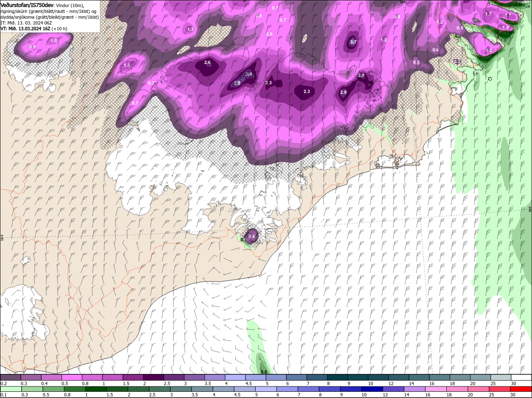Pick the dark teal snow swatch for 8–9
Screen dimensions: 532x398
(x=338, y=378)
